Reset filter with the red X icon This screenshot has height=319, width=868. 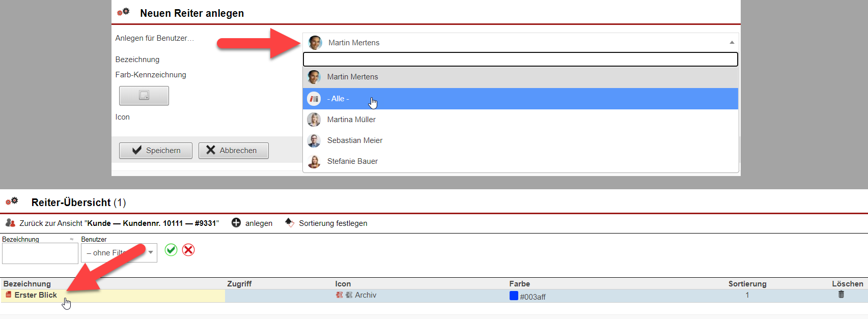point(188,250)
